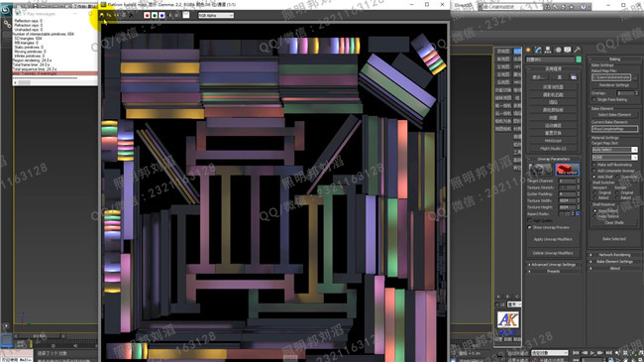Open the RGB Alpha channel dropdown
Viewport: 644px width, 362px height.
coord(216,15)
